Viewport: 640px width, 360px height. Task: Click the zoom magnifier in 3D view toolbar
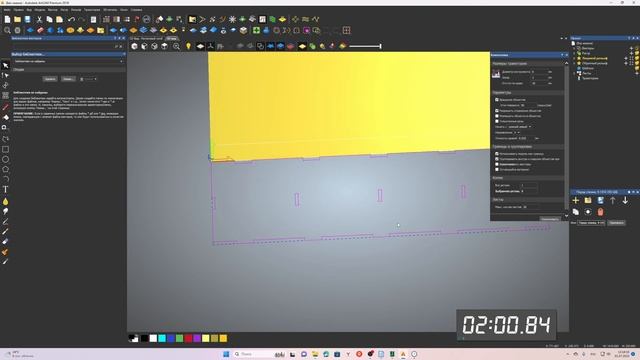coord(176,46)
